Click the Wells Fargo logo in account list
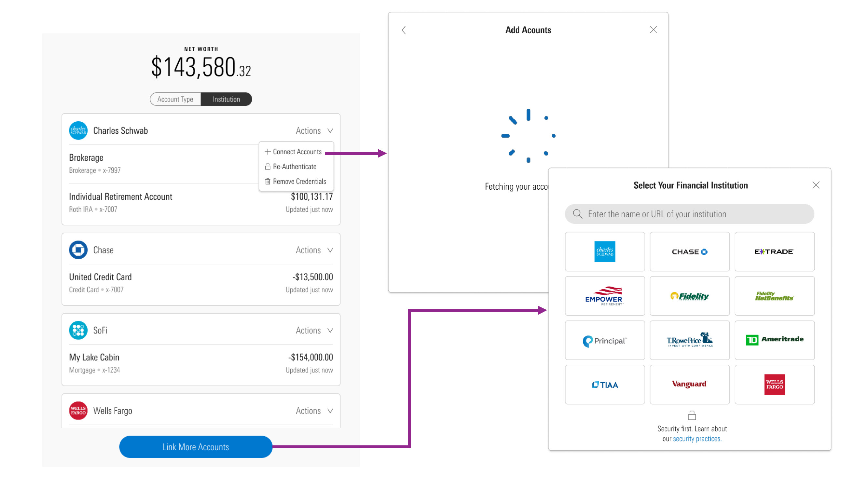Image resolution: width=868 pixels, height=488 pixels. pyautogui.click(x=78, y=411)
